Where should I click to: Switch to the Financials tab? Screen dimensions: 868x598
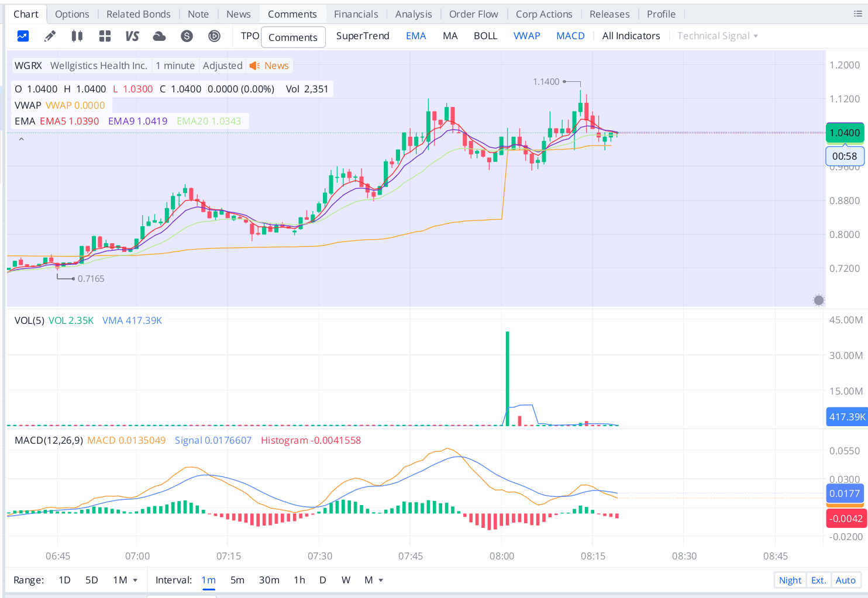click(x=356, y=14)
